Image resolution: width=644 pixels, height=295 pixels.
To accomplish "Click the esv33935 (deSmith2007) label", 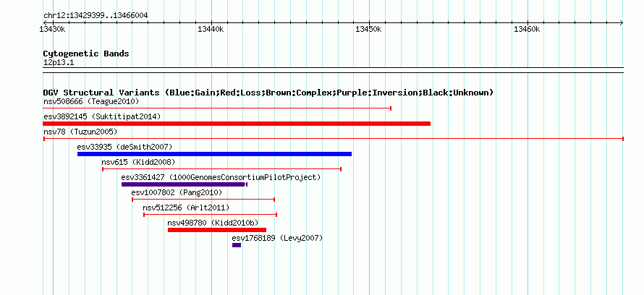I will point(124,147).
